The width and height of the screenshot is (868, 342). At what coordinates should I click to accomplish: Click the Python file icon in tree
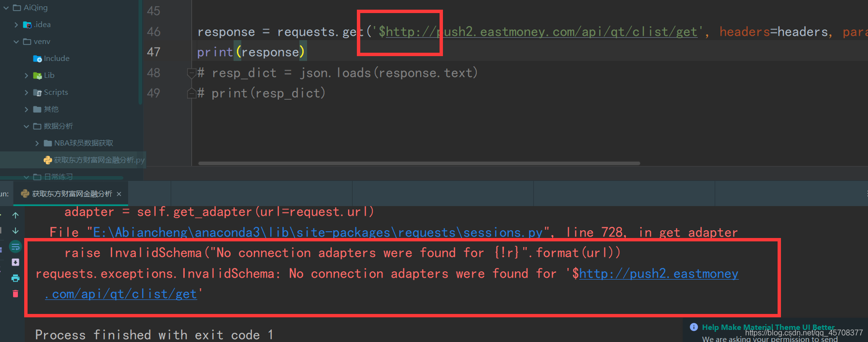pyautogui.click(x=48, y=160)
